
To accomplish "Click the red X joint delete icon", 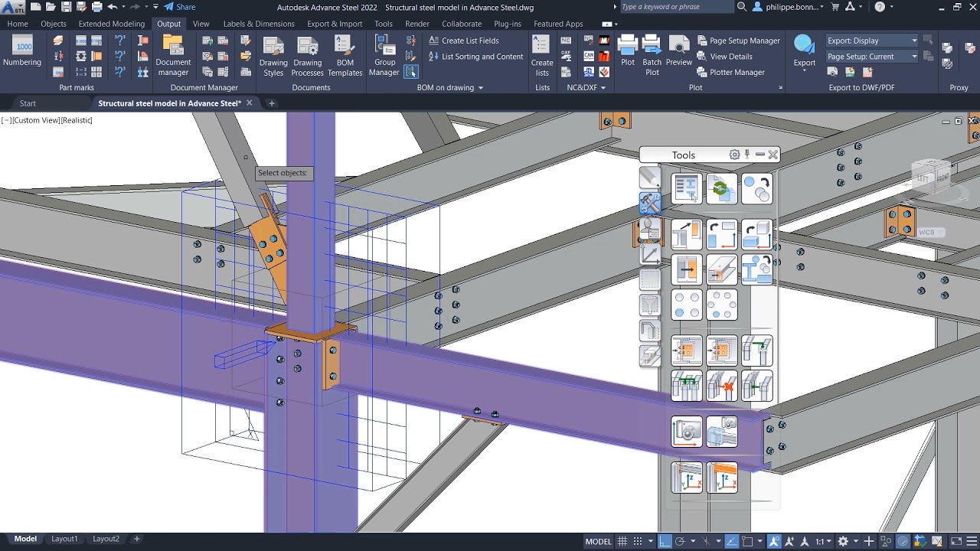I will coord(721,386).
